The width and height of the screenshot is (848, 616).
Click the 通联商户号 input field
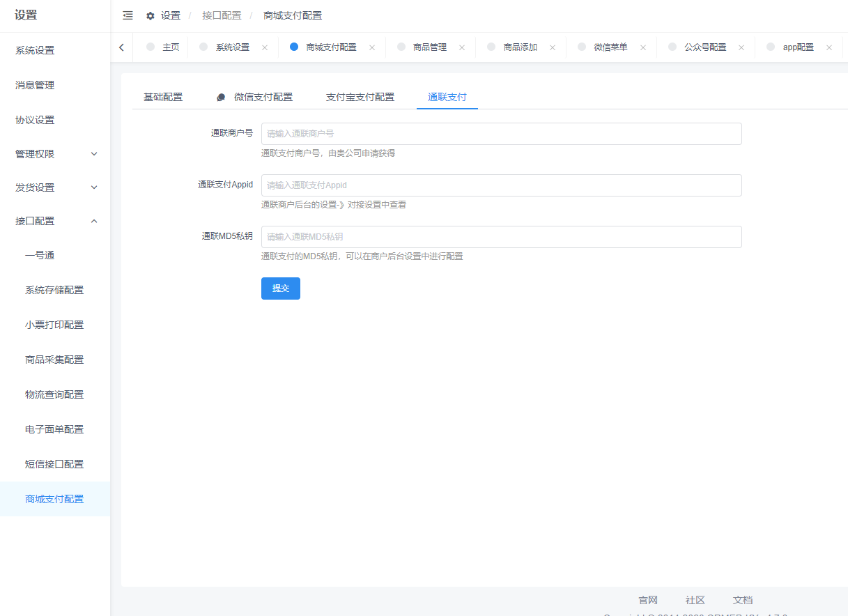(x=501, y=134)
